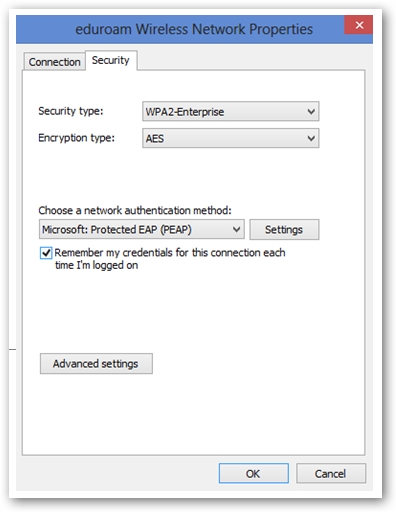The height and width of the screenshot is (512, 396).
Task: Click the 'Encryption type:' label
Action: coord(76,138)
